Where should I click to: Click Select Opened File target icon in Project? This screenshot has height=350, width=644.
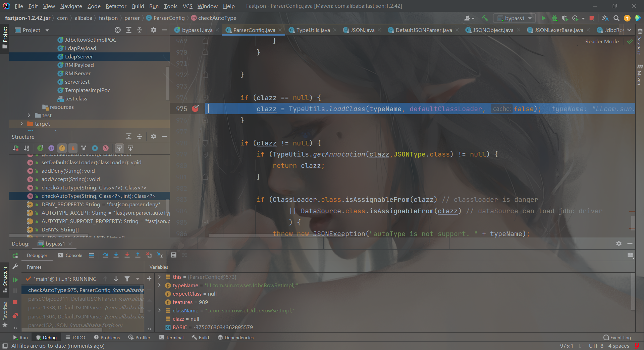click(x=118, y=30)
